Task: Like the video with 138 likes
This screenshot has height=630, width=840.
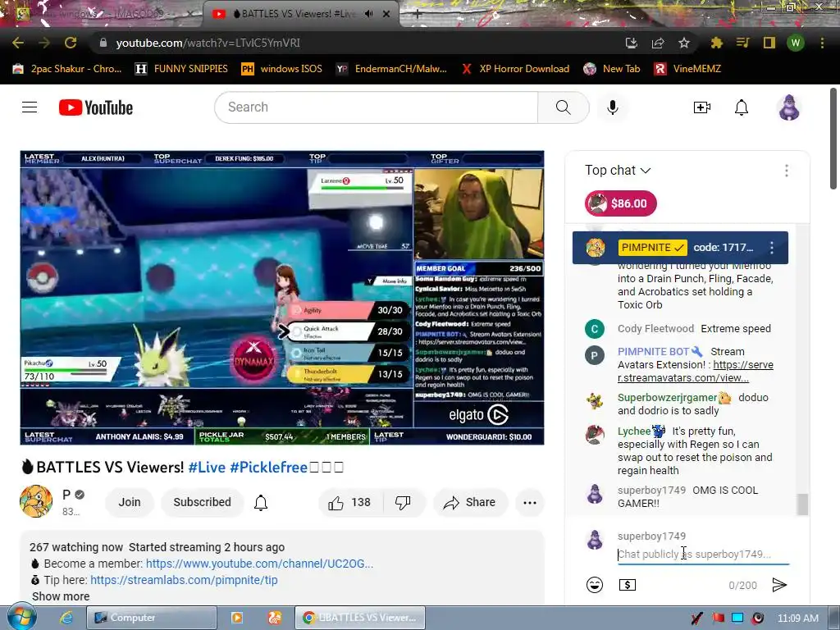Action: coord(351,503)
